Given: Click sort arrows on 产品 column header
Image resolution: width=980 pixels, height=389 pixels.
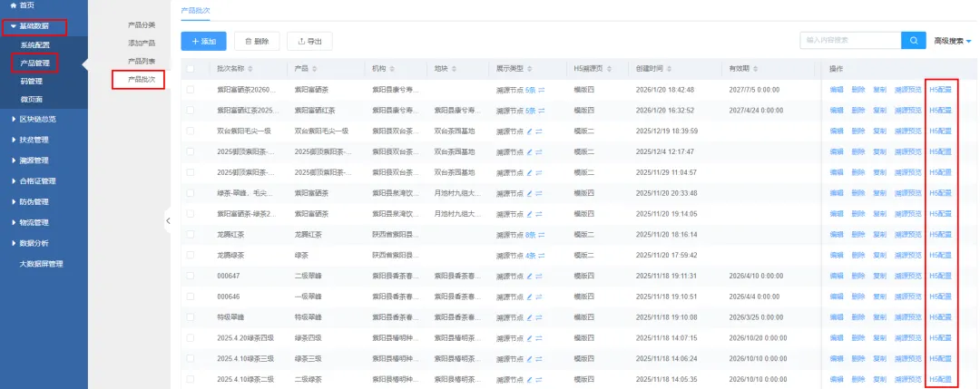Looking at the screenshot, I should click(x=314, y=69).
